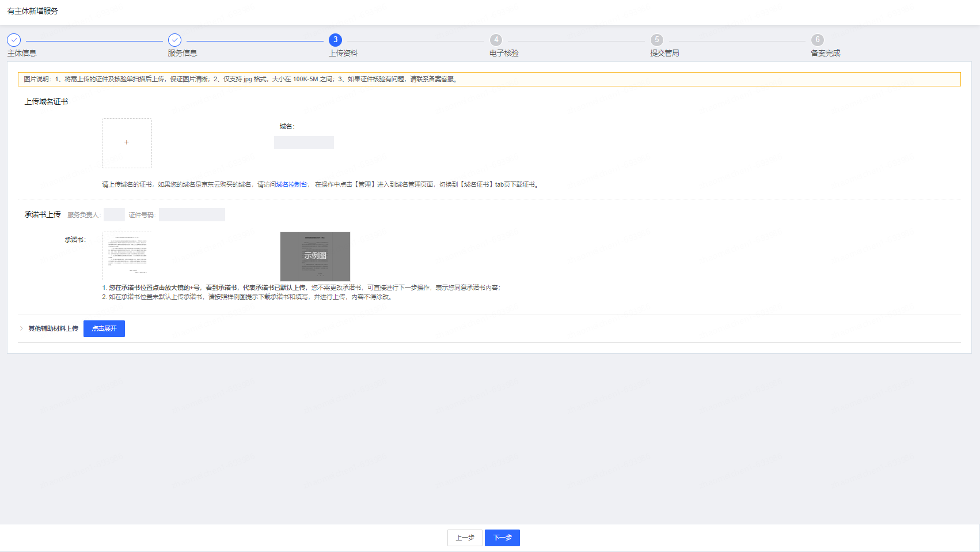View the 示例图 sample image

tap(315, 256)
